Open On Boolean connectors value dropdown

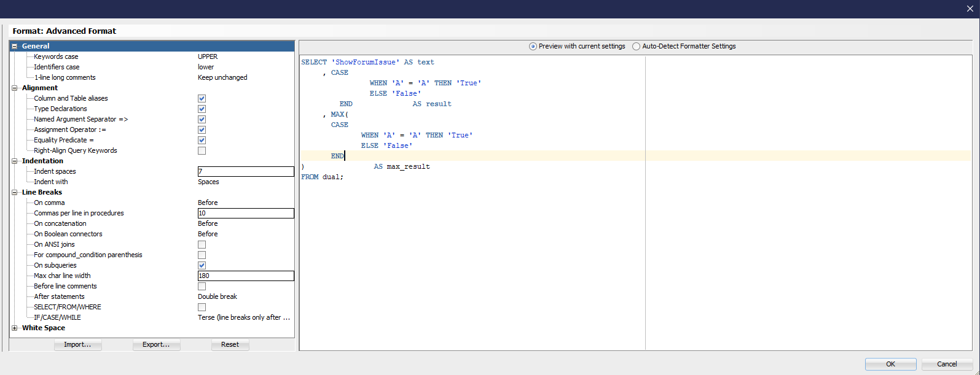(x=208, y=234)
